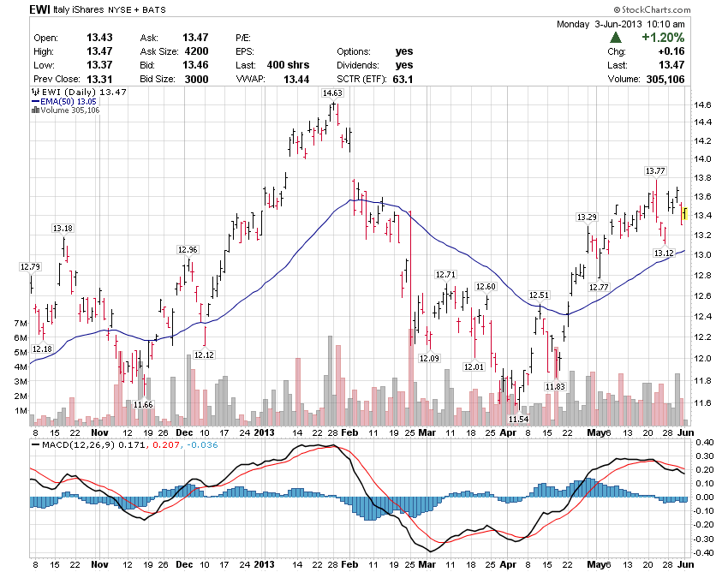Screen dimensions: 728x572
Task: Click the Low price 13.37
Action: click(x=99, y=65)
